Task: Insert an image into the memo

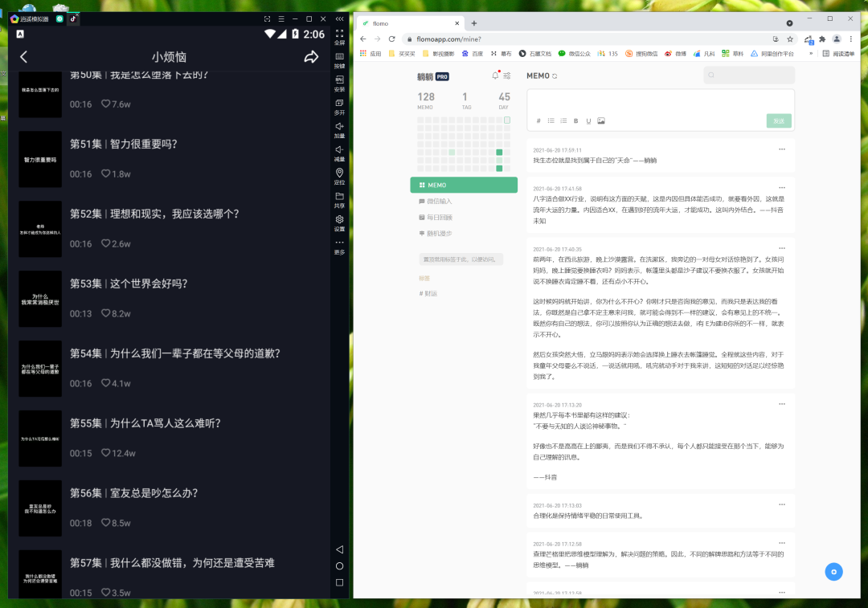Action: point(601,120)
